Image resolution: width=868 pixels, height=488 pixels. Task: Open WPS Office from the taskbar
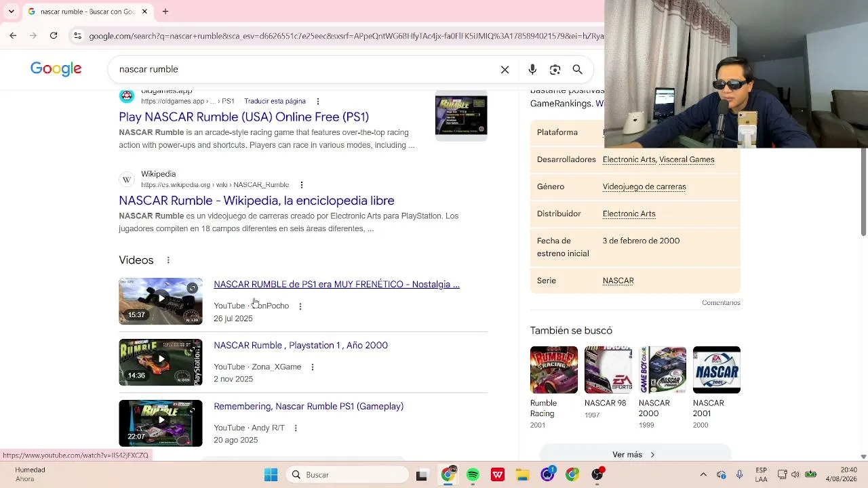498,474
